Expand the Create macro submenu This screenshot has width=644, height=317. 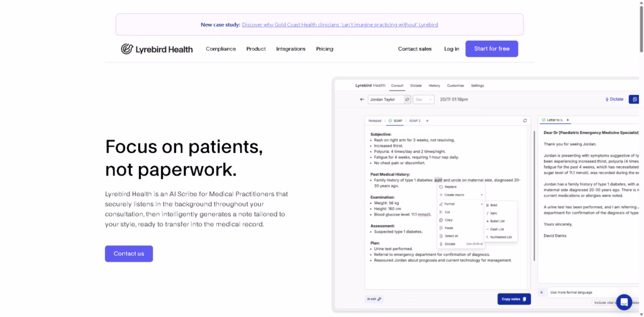(461, 195)
